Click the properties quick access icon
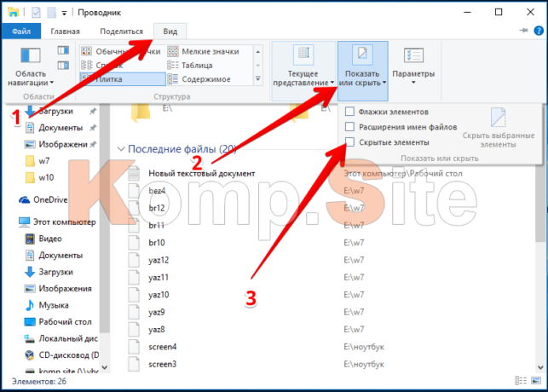 tap(36, 13)
